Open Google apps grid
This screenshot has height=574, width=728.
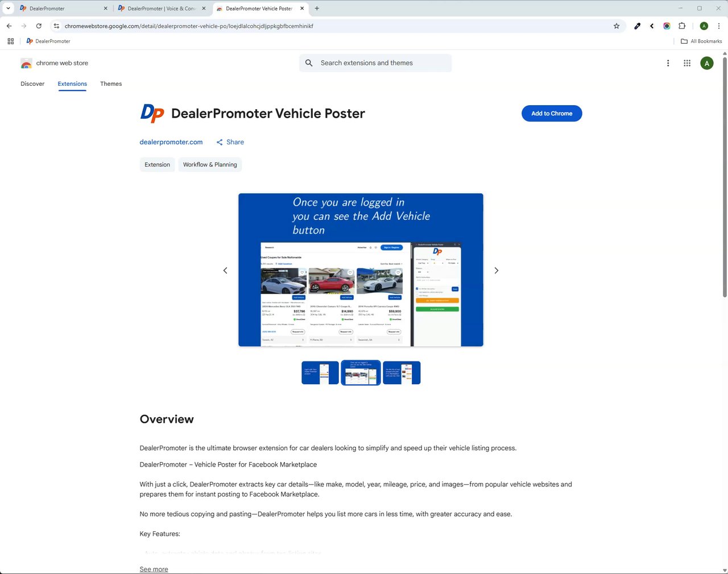[x=687, y=63]
